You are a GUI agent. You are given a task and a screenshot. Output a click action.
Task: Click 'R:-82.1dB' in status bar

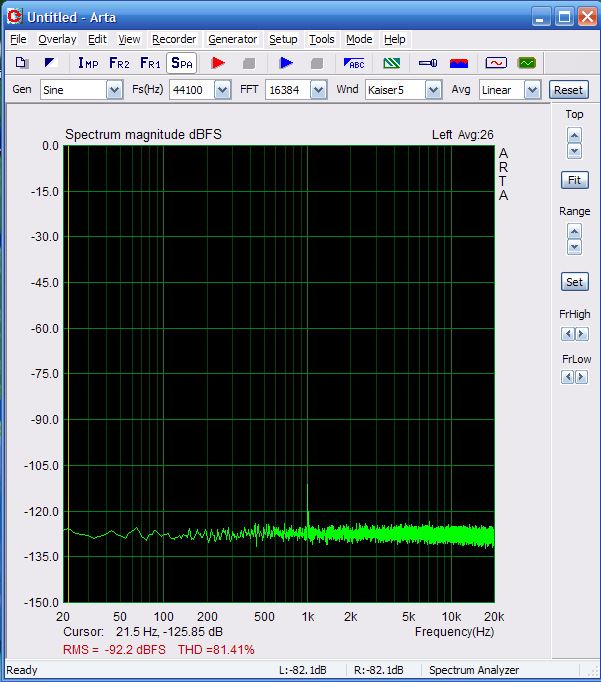[x=378, y=670]
